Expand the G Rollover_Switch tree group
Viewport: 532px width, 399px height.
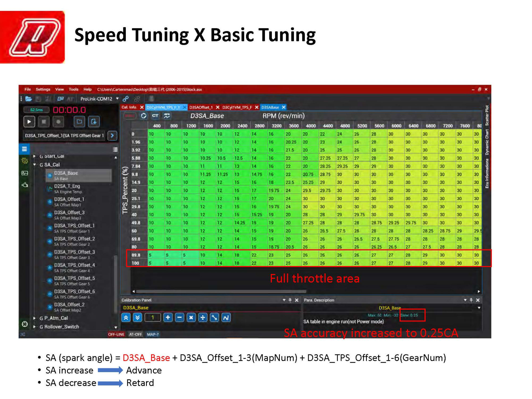(x=34, y=327)
